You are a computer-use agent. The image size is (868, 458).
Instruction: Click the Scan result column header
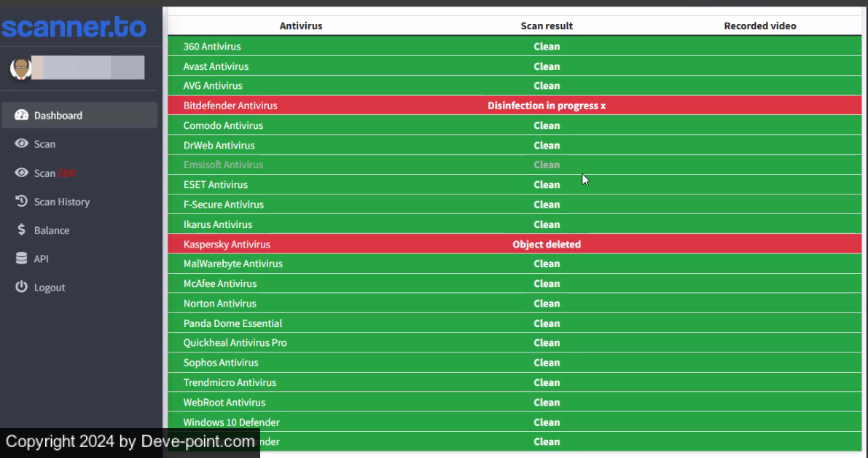(547, 25)
